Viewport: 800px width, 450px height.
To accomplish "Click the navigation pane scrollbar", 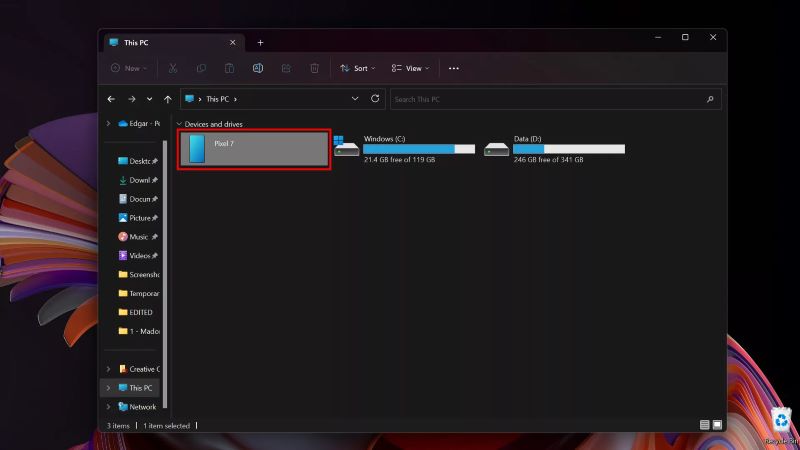I will [x=165, y=274].
